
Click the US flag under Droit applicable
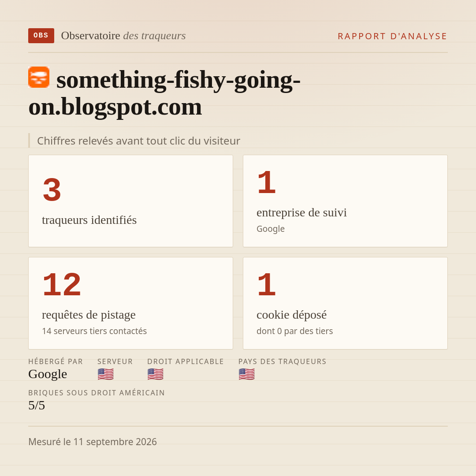tap(156, 374)
